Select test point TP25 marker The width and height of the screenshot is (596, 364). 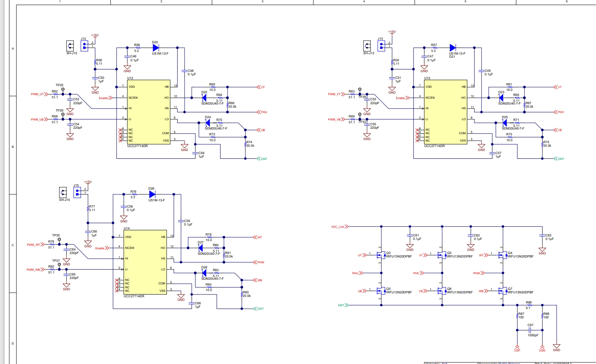pyautogui.click(x=63, y=89)
